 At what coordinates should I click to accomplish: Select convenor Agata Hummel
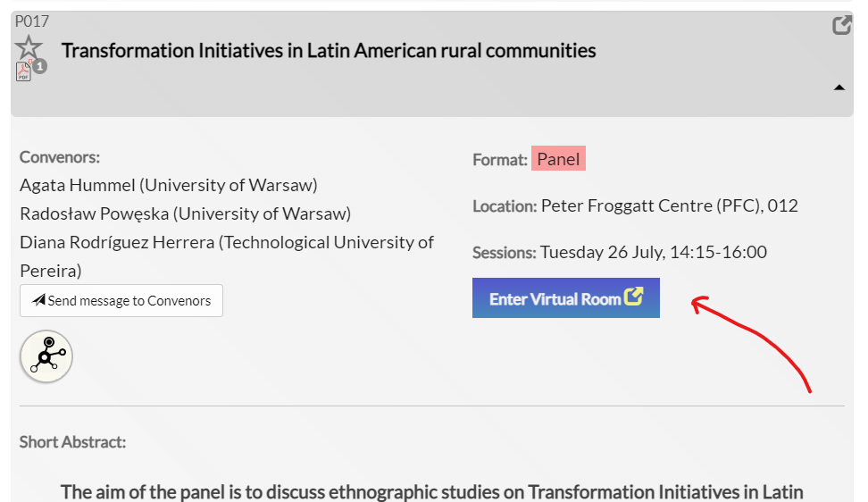pyautogui.click(x=168, y=186)
